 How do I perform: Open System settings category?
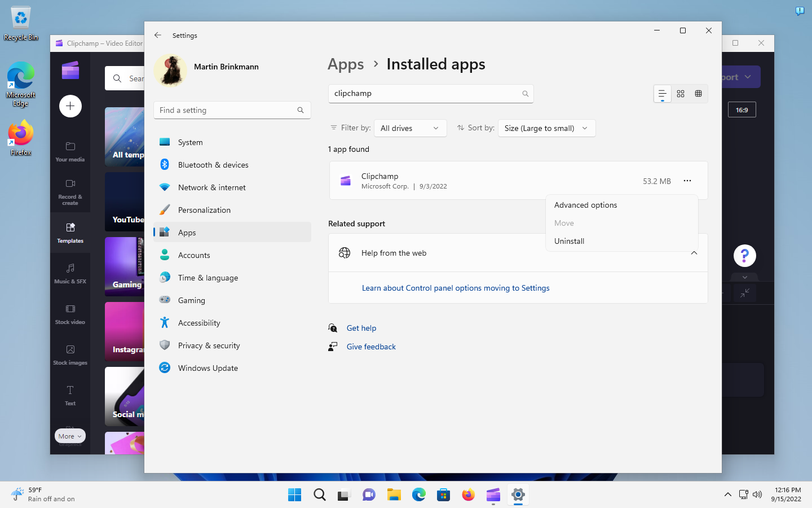tap(232, 142)
